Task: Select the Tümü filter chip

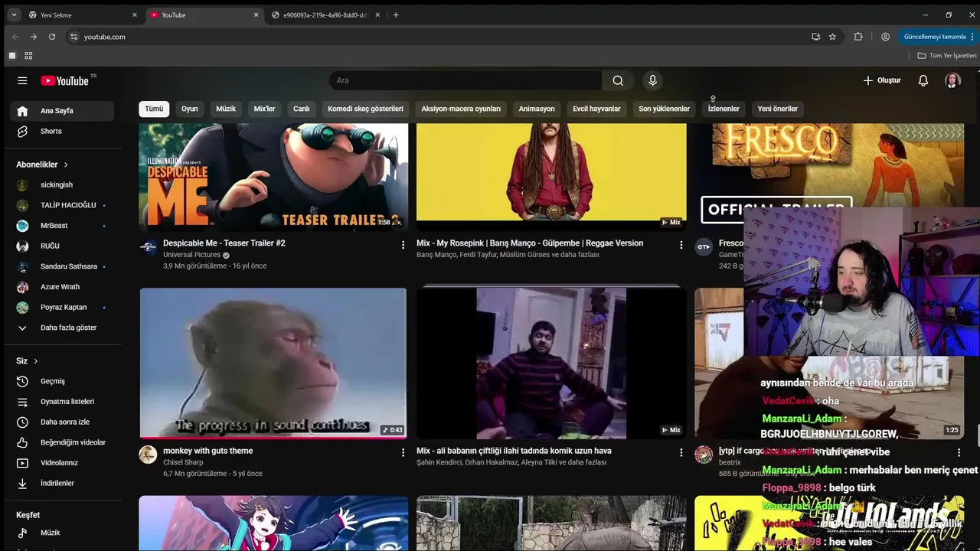Action: pos(154,109)
